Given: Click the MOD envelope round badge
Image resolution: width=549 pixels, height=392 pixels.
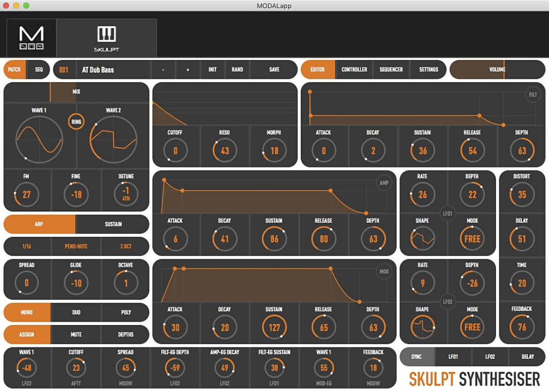Looking at the screenshot, I should coord(384,271).
